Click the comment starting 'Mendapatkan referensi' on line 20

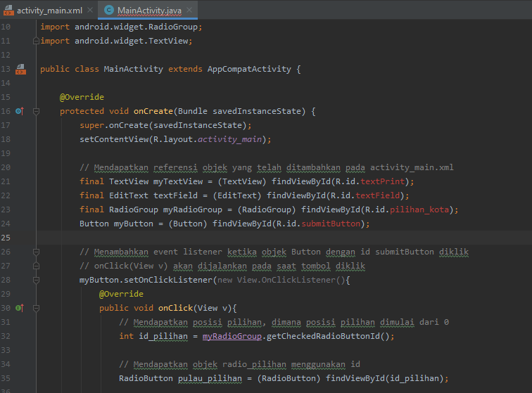pyautogui.click(x=266, y=167)
